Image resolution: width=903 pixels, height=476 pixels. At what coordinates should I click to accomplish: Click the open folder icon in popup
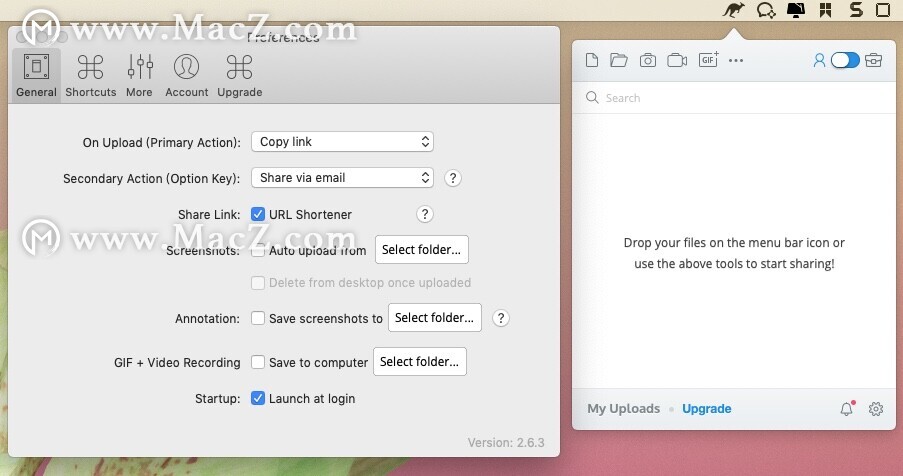pos(619,60)
